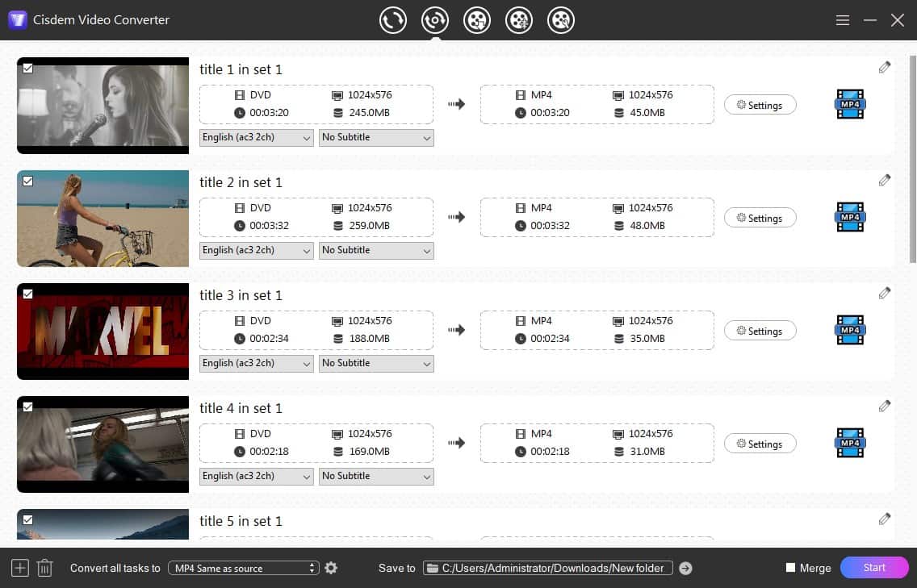Edit title 1 using its pencil icon
Image resolution: width=917 pixels, height=588 pixels.
[884, 67]
